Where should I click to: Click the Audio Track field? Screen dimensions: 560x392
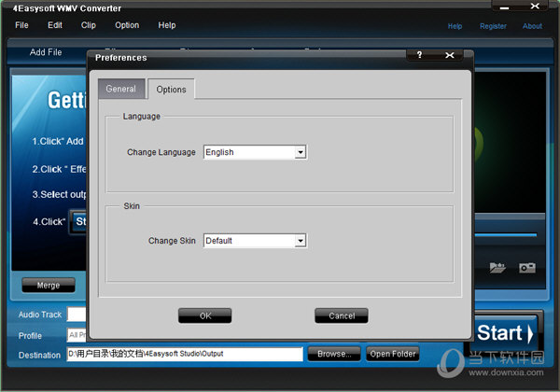[77, 315]
